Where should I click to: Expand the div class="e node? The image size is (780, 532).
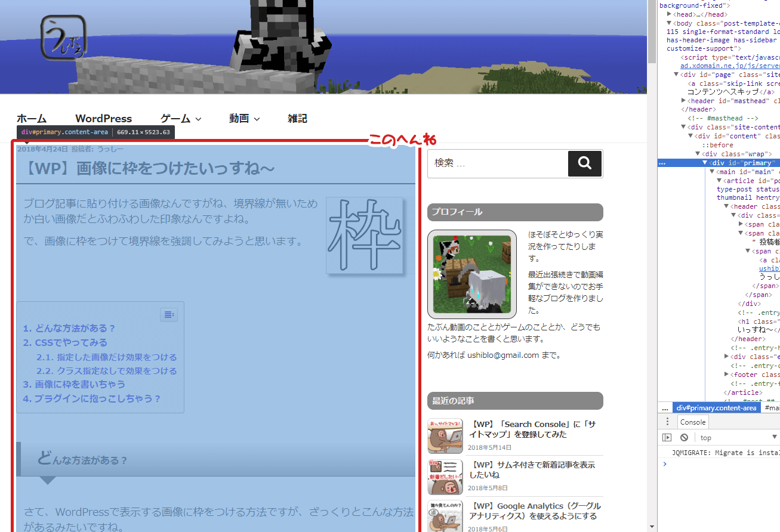point(726,357)
